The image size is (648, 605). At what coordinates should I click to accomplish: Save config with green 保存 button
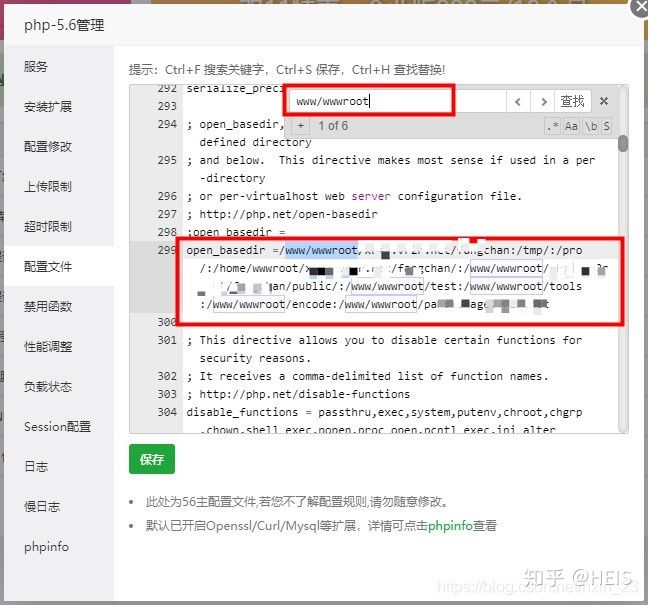[152, 459]
